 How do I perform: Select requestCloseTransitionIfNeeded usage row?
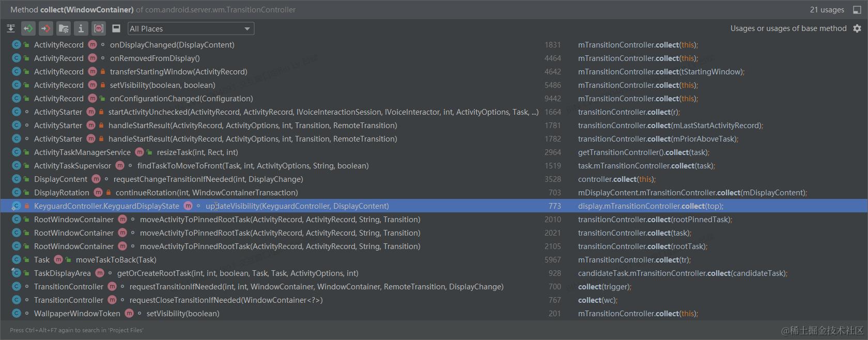[434, 300]
